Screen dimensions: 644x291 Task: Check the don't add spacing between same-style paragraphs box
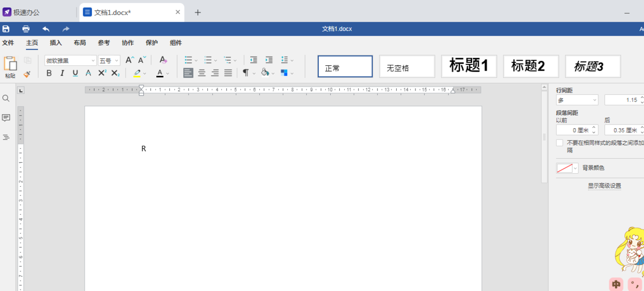tap(560, 143)
